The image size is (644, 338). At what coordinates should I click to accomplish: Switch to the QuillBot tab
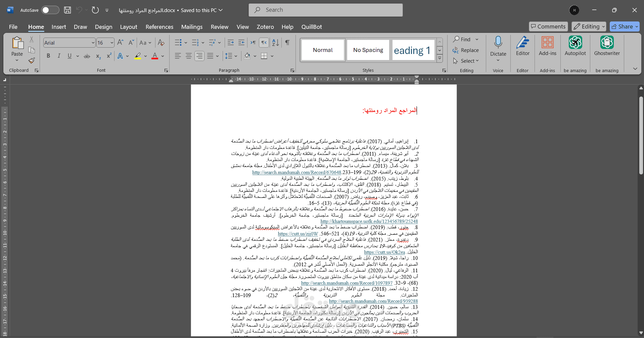[312, 27]
